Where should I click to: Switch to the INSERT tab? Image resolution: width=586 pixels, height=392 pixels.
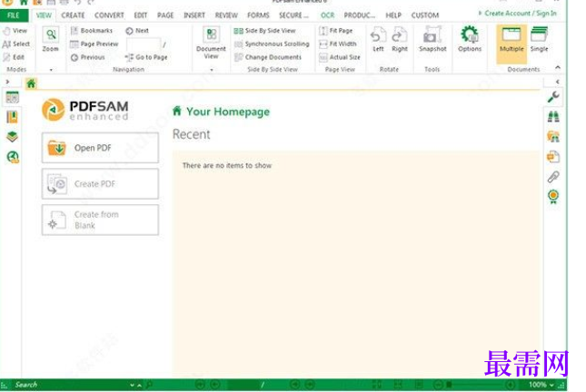194,15
